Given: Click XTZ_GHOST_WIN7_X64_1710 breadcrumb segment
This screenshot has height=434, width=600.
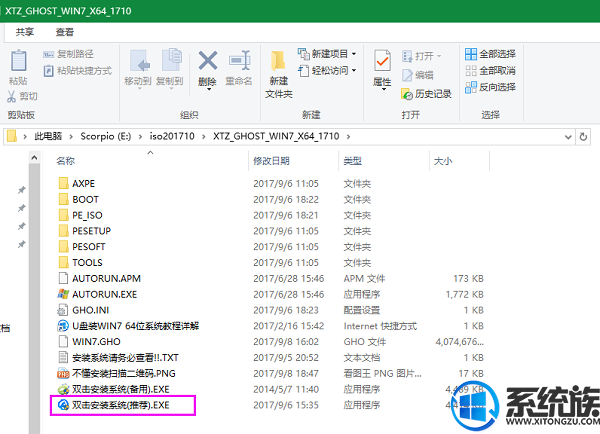Looking at the screenshot, I should point(276,136).
